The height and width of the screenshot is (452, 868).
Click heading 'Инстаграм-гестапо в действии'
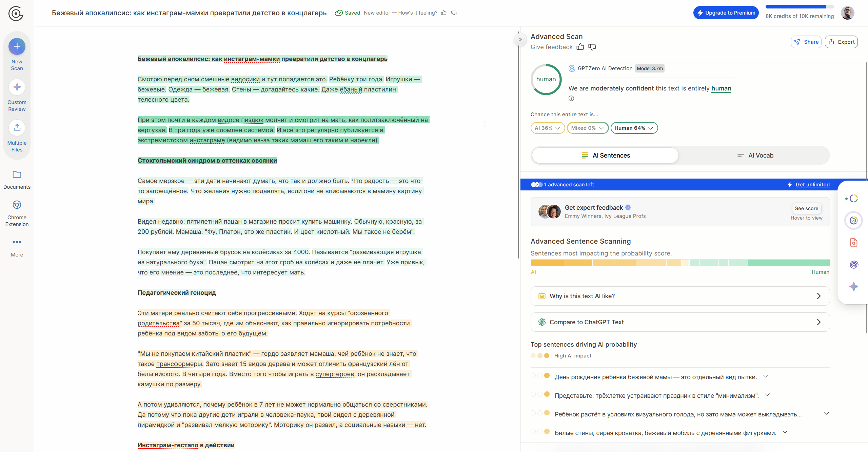pyautogui.click(x=186, y=445)
